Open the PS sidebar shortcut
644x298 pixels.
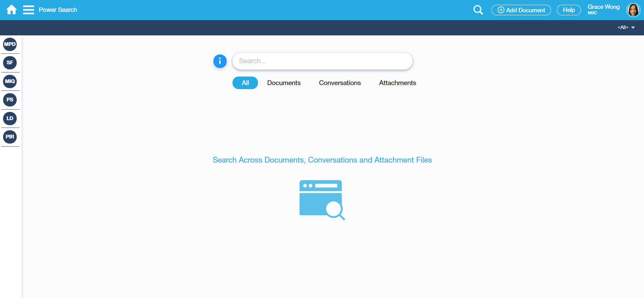click(x=10, y=100)
